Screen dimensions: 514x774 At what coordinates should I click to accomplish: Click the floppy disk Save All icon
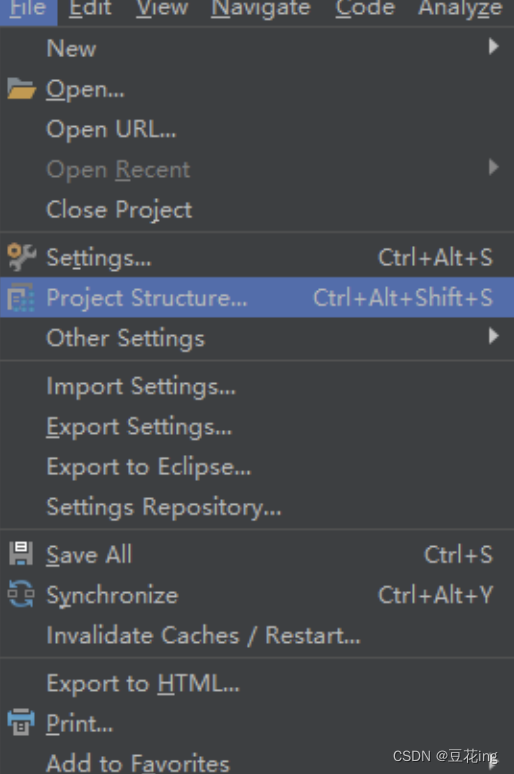[21, 554]
